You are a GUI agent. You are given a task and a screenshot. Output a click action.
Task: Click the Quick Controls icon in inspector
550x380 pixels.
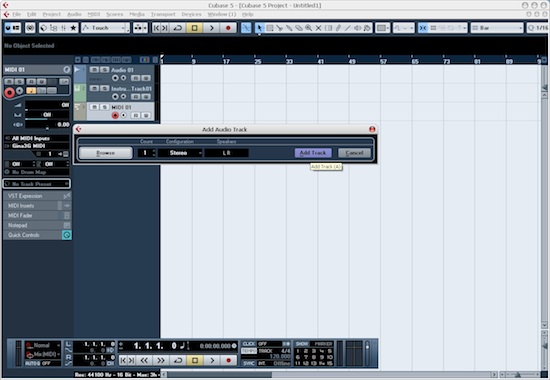[x=67, y=235]
